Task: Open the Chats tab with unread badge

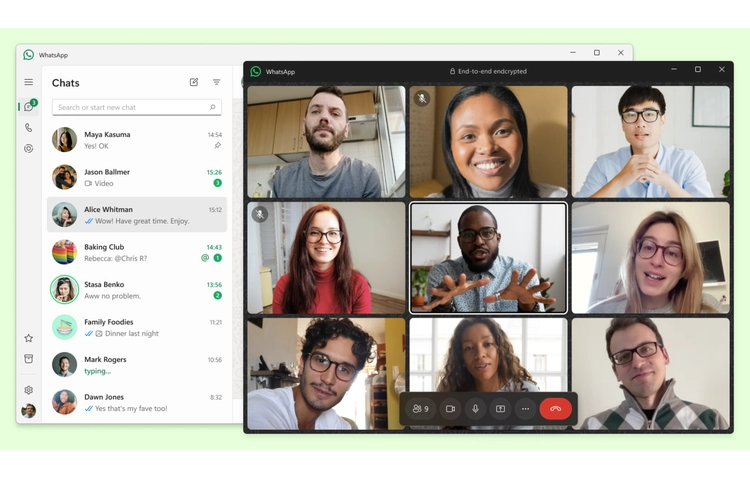Action: pyautogui.click(x=29, y=106)
